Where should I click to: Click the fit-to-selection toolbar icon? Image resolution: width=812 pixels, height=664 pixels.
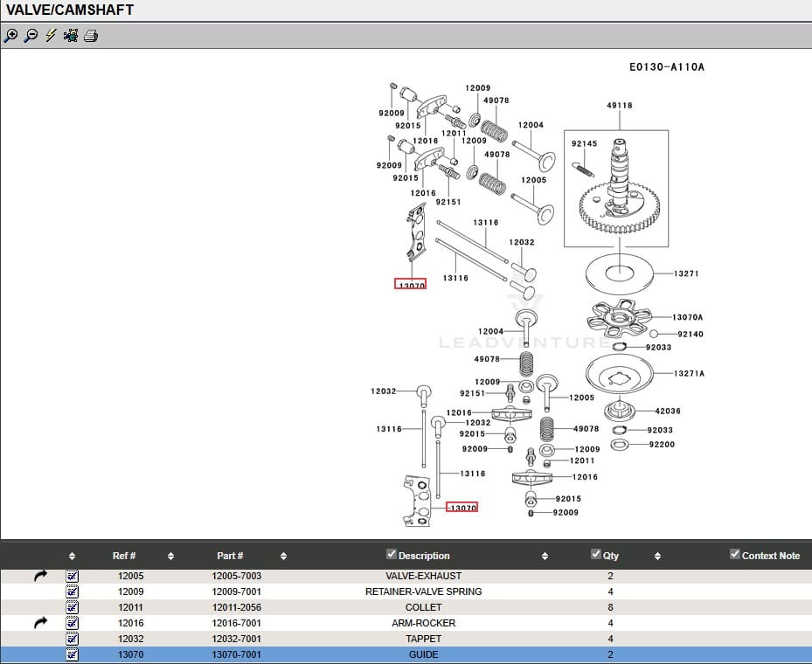[71, 36]
